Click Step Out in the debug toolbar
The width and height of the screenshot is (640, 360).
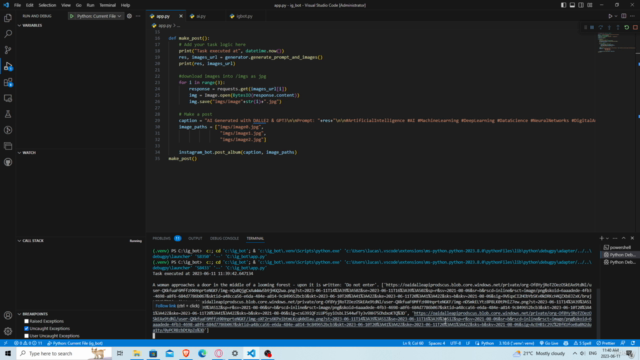pyautogui.click(x=618, y=27)
